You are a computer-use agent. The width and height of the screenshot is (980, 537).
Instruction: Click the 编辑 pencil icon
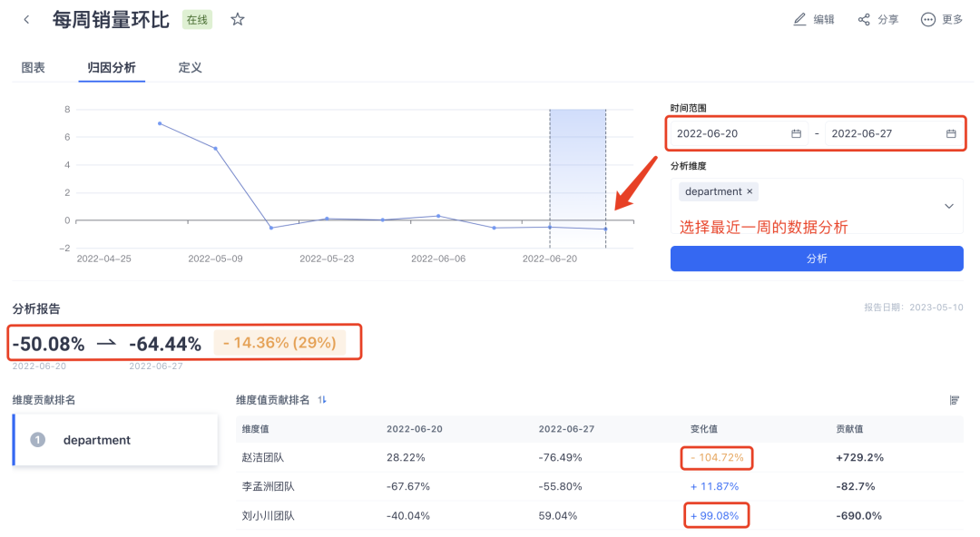799,19
